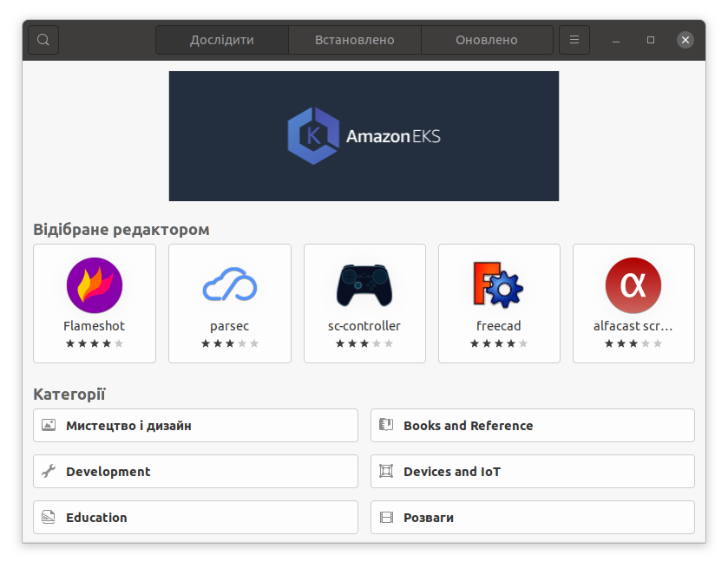The width and height of the screenshot is (728, 568).
Task: Open the freecad app card
Action: [x=498, y=304]
